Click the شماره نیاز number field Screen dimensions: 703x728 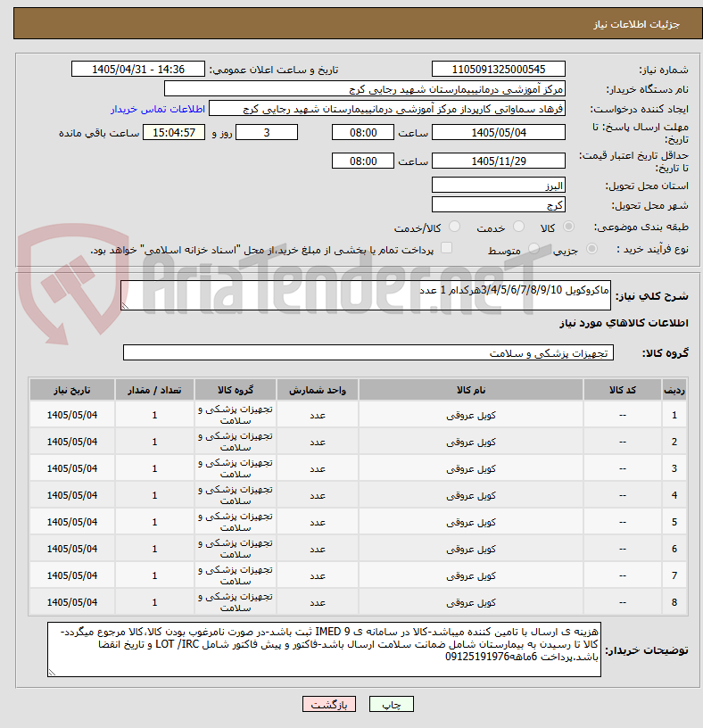(498, 70)
